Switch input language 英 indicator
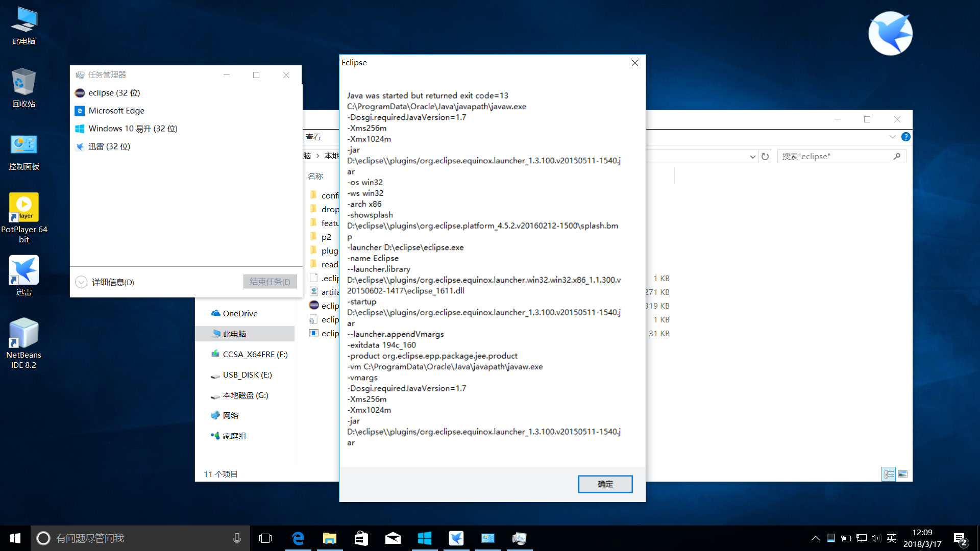The image size is (980, 551). click(892, 538)
